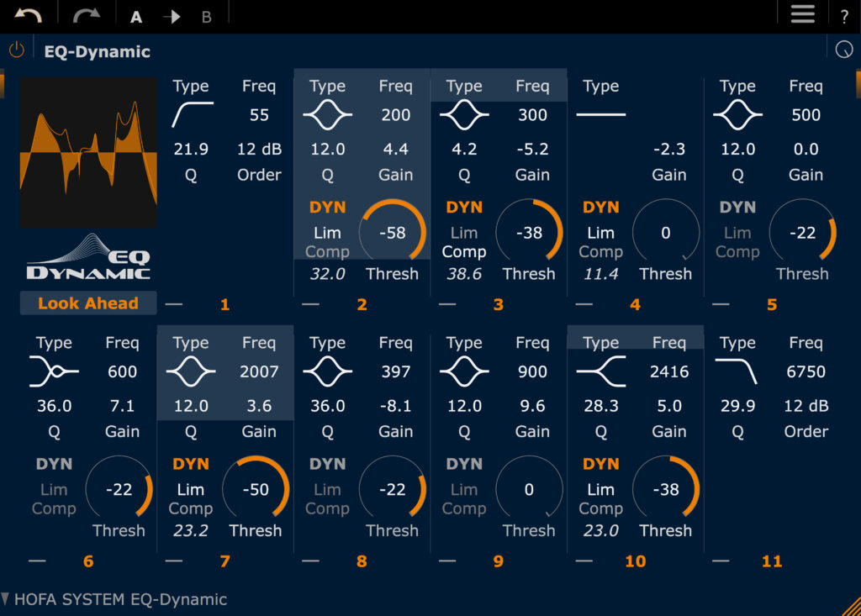Click the band 7 threshold knob

click(x=256, y=490)
